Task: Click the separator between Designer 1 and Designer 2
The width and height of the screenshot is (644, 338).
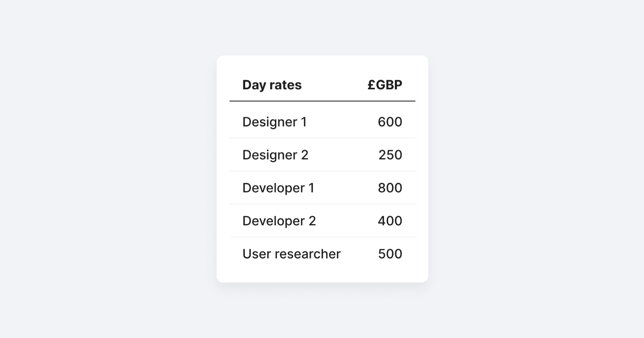Action: (x=322, y=138)
